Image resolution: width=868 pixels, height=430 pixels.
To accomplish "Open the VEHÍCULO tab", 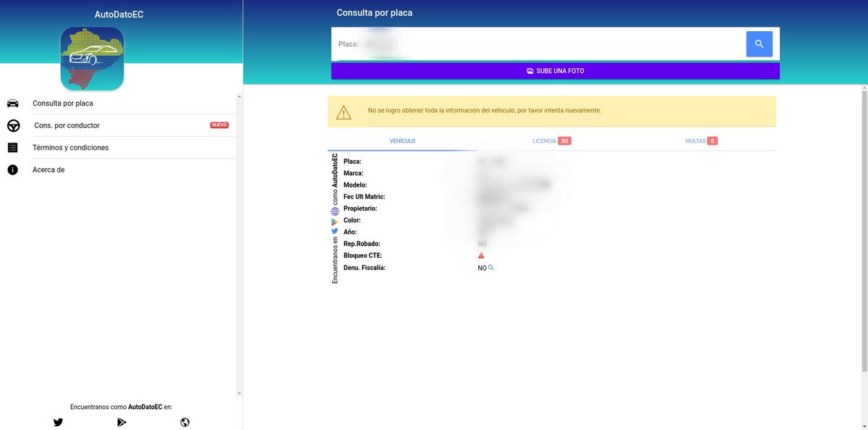I will (x=402, y=141).
